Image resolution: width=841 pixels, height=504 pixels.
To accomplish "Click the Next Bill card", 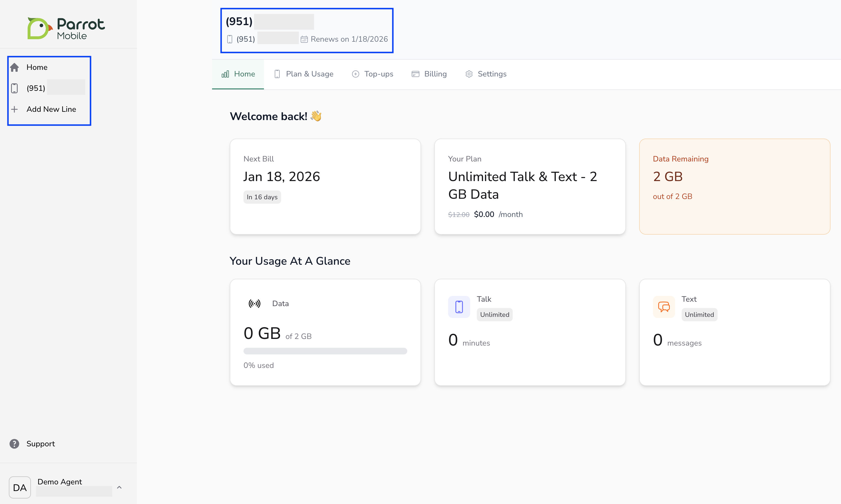I will pyautogui.click(x=325, y=186).
